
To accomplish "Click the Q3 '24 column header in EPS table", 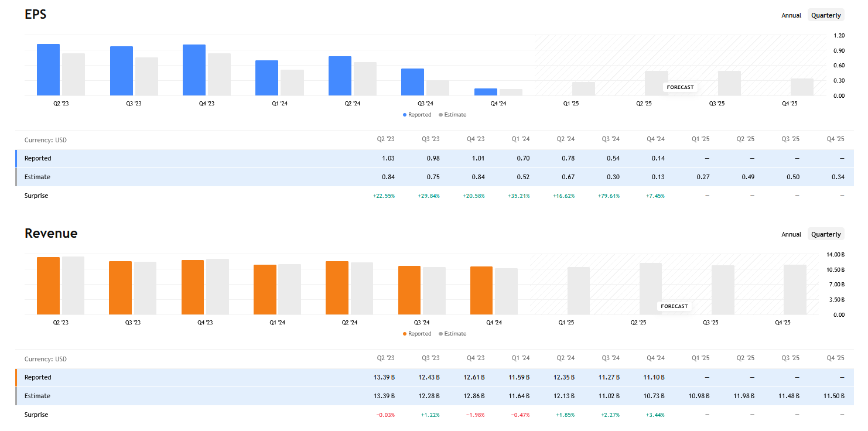I will coord(610,139).
